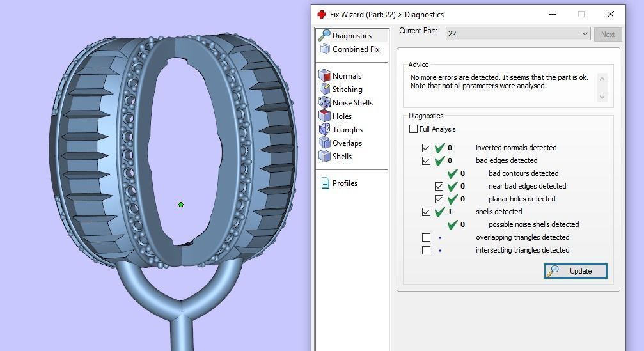Choose the Stitching icon
Viewport: 644px width, 351px height.
pos(324,89)
